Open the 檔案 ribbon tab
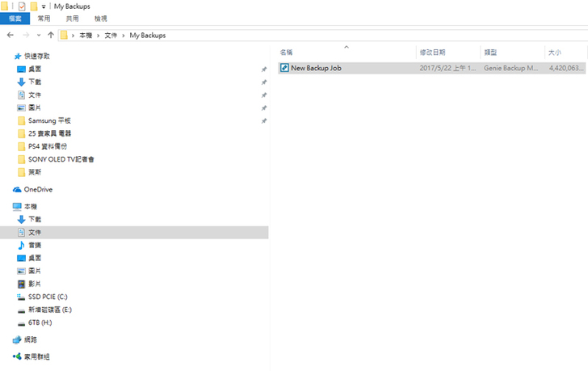Screen dimensions: 588x371 tap(15, 19)
